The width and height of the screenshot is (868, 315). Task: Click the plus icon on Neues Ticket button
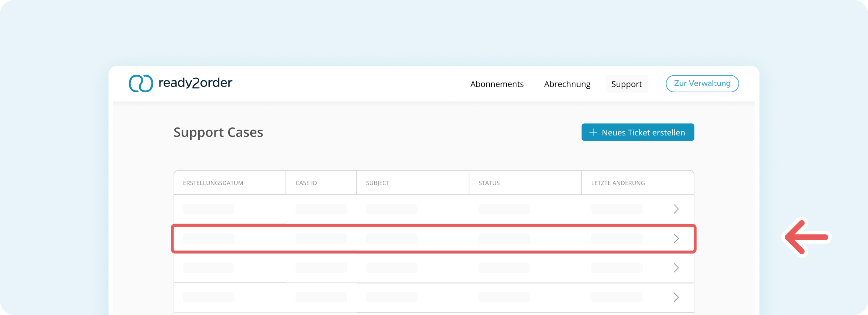(593, 132)
